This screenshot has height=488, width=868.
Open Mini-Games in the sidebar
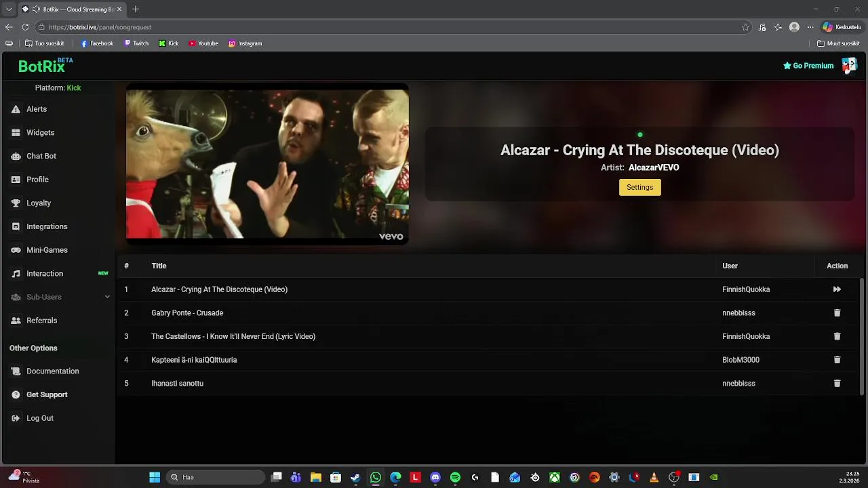click(47, 250)
